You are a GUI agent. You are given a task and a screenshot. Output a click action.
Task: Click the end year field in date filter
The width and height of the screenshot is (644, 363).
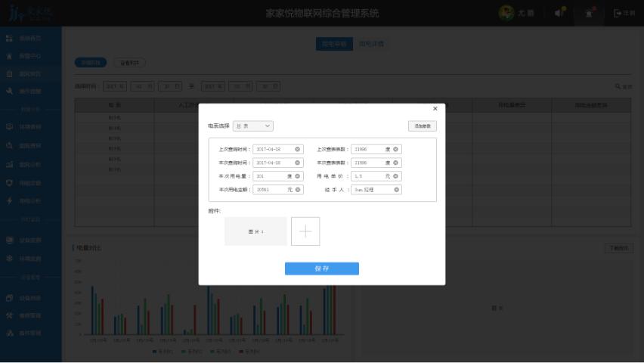[212, 86]
